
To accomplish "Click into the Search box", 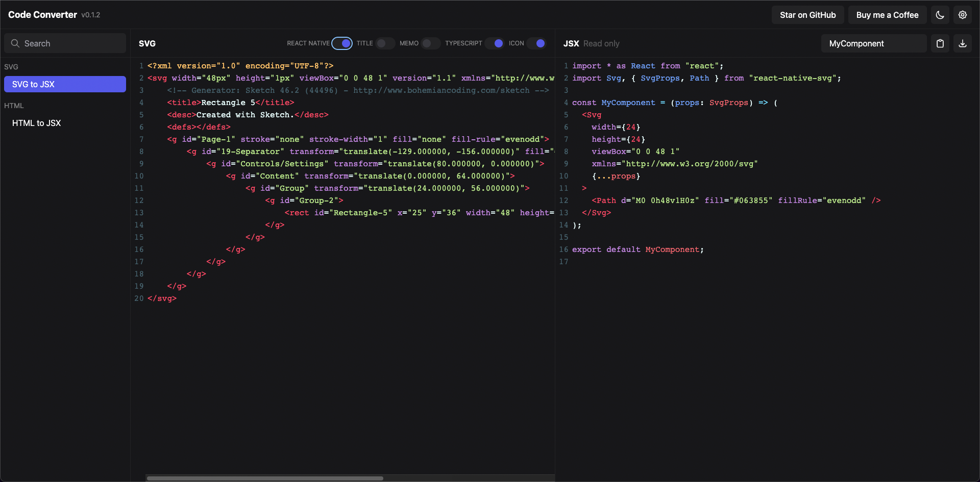I will [65, 43].
